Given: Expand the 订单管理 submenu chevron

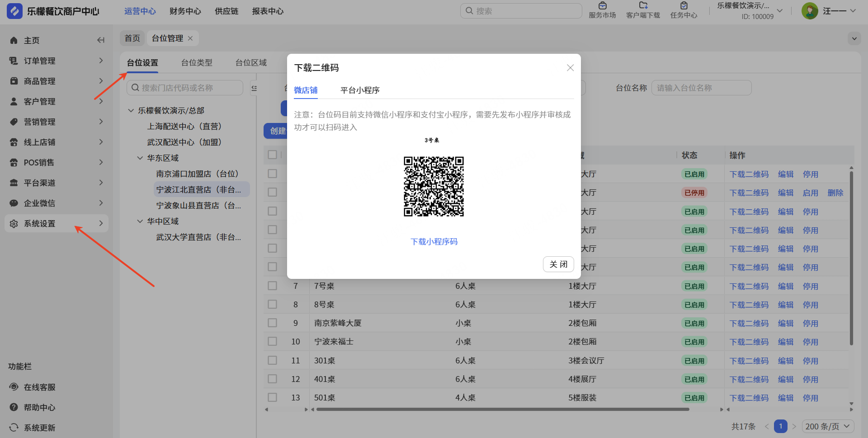Looking at the screenshot, I should pyautogui.click(x=101, y=61).
